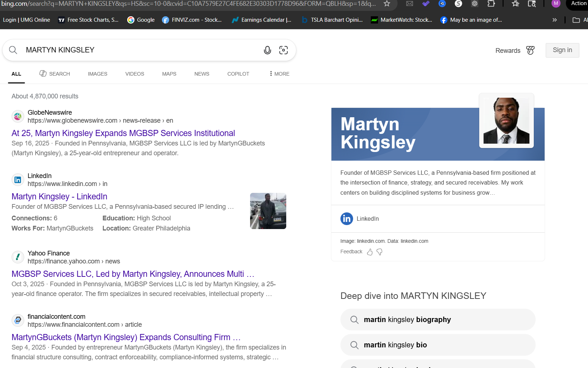Click the Sign in button
This screenshot has height=368, width=588.
(x=562, y=50)
